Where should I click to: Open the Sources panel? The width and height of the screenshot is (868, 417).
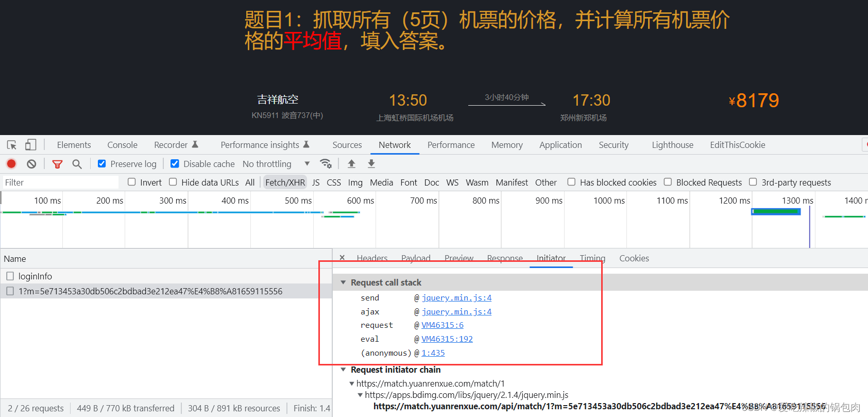point(347,145)
